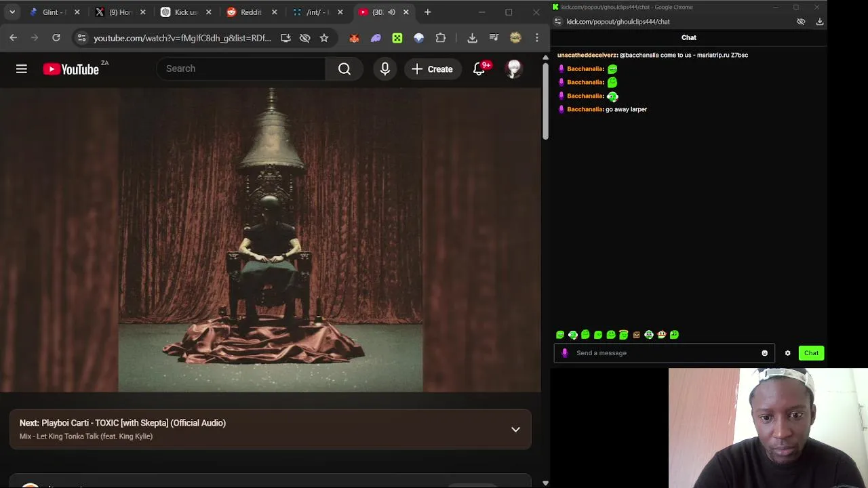Focus the Send a message field
The image size is (868, 488).
(665, 353)
